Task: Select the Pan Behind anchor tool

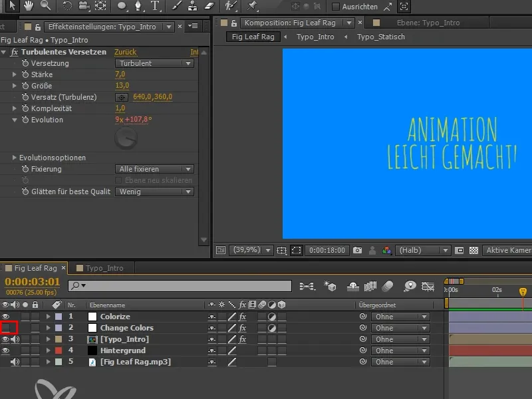Action: coord(100,6)
